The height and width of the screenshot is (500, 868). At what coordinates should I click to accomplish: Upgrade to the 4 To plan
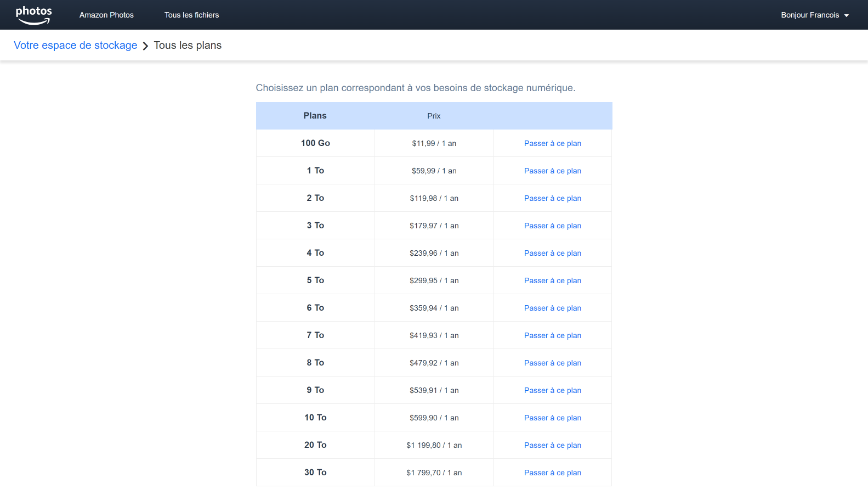click(x=552, y=253)
